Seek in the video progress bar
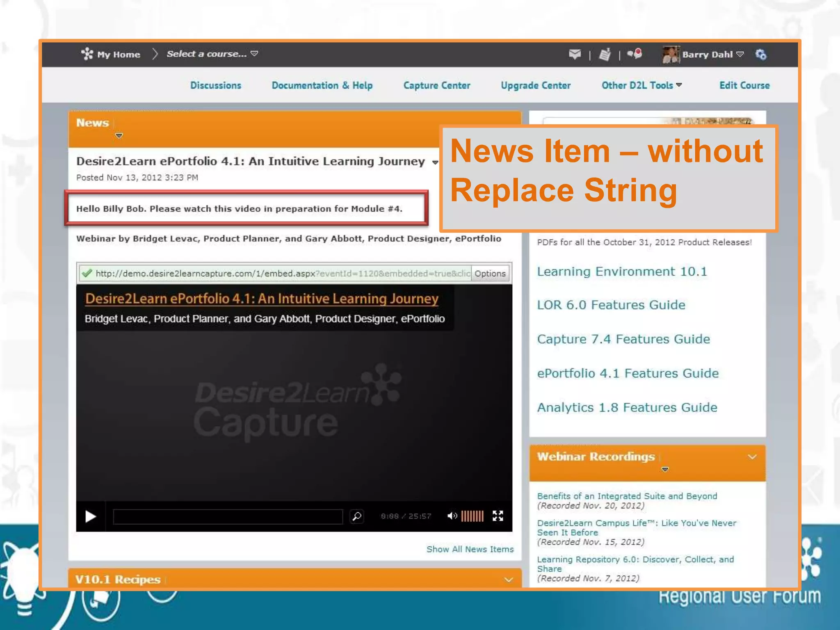The width and height of the screenshot is (840, 630). coord(228,516)
